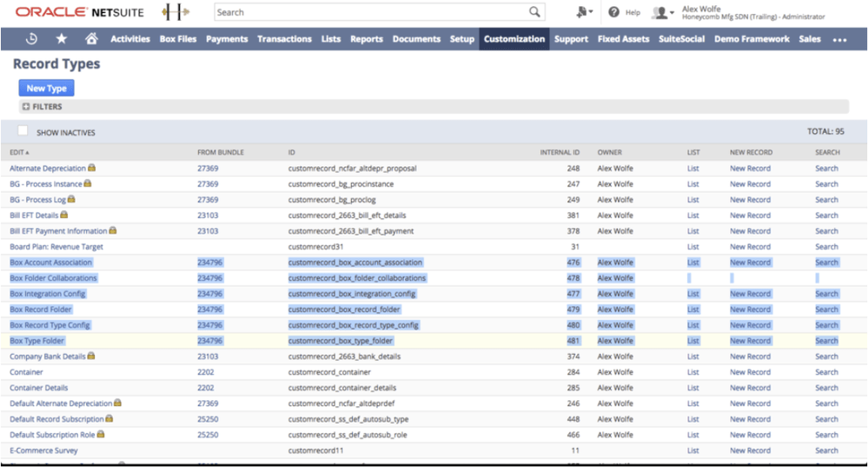This screenshot has height=467, width=868.
Task: Open the user role switcher dropdown
Action: pyautogui.click(x=663, y=12)
